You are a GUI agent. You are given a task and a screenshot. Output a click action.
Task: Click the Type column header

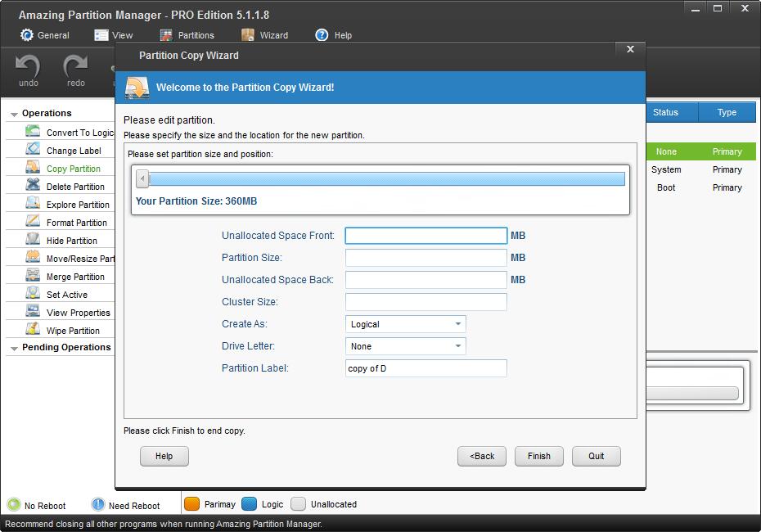click(x=727, y=112)
